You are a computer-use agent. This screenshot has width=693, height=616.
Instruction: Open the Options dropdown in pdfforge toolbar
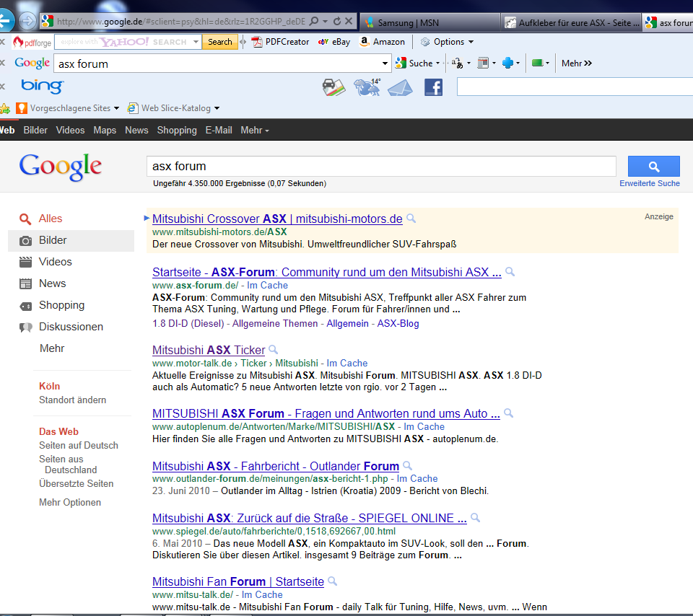point(447,42)
